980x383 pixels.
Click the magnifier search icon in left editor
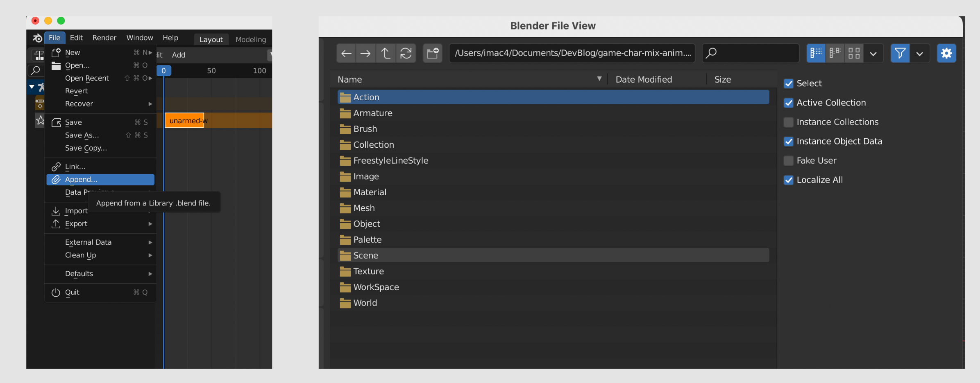click(x=36, y=70)
